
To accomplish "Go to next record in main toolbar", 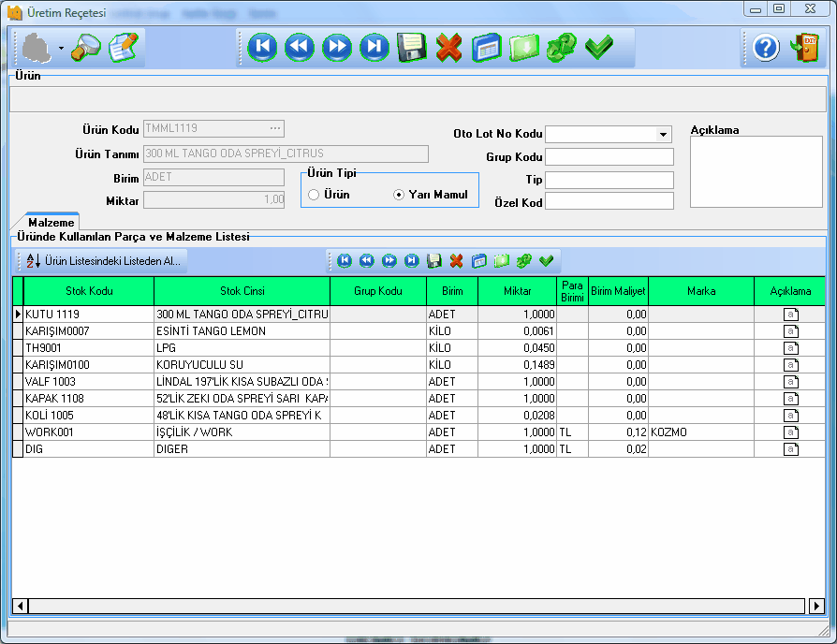I will coord(337,47).
